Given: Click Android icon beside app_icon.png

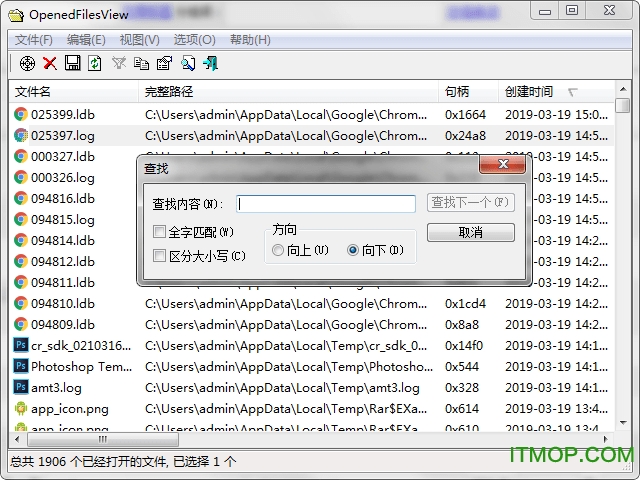Looking at the screenshot, I should [21, 408].
